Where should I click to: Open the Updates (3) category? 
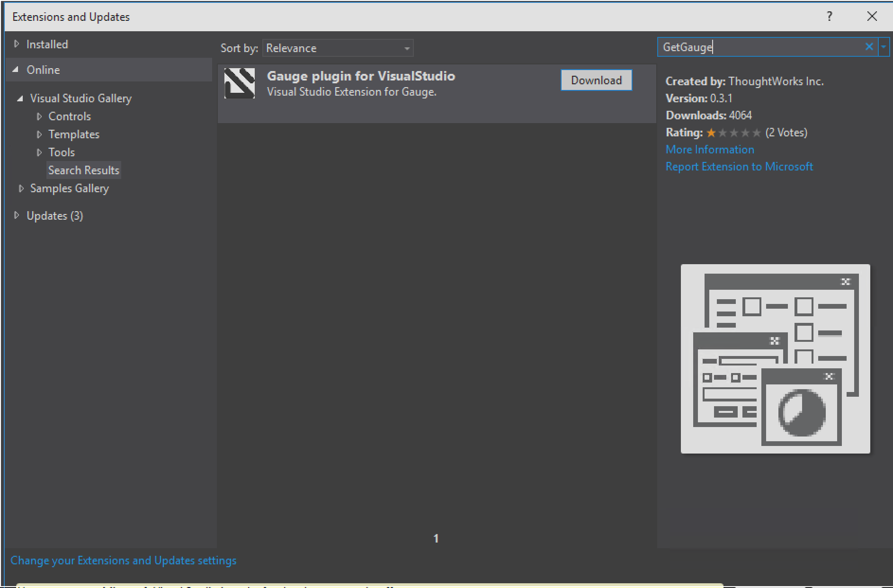[x=55, y=216]
